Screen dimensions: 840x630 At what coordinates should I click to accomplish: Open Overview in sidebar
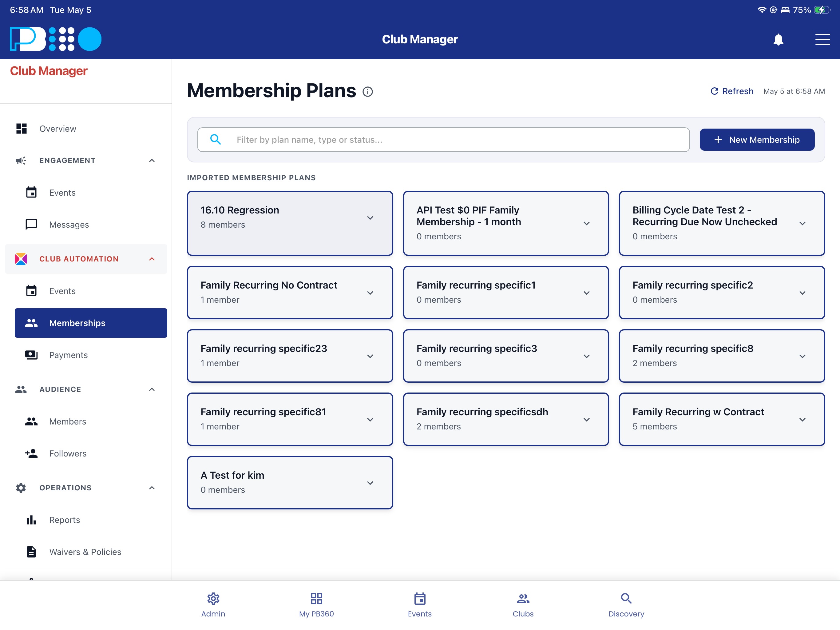point(86,129)
